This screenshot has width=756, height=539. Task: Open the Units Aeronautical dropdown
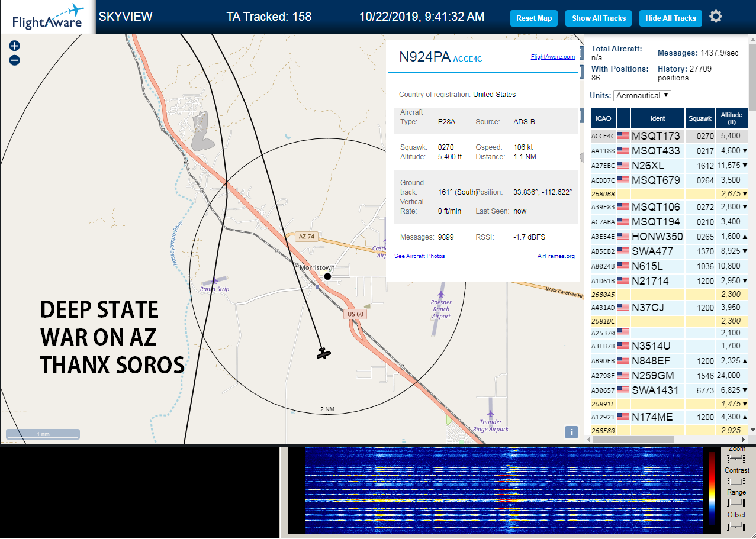[x=642, y=95]
